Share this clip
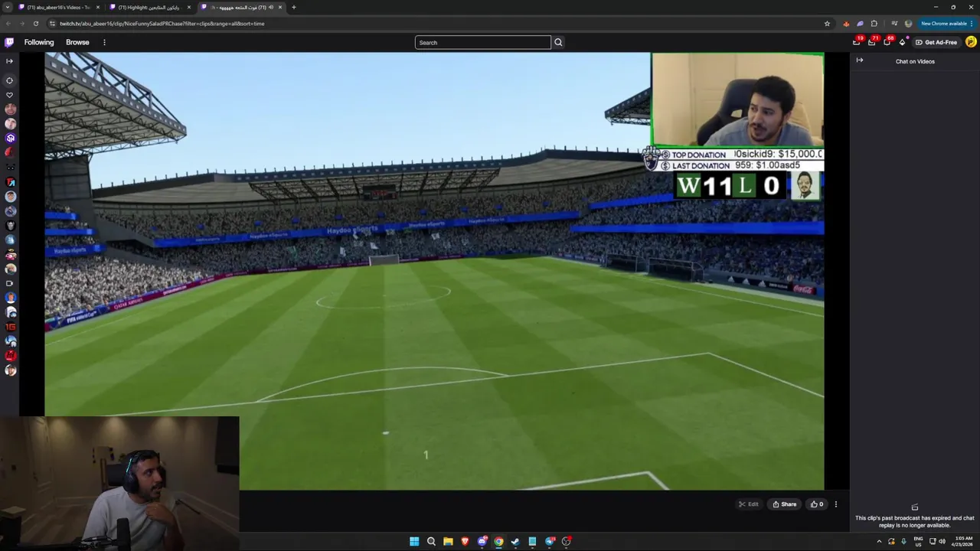980x551 pixels. pos(785,504)
